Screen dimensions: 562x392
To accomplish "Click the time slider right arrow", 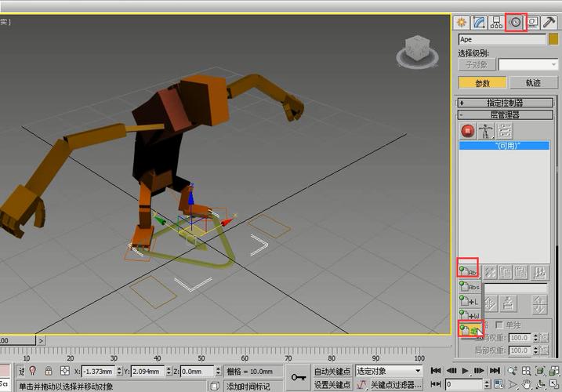I will (x=41, y=340).
